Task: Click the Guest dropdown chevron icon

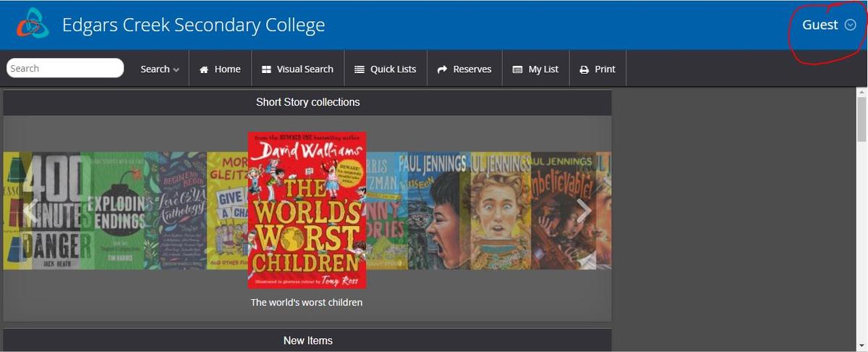Action: tap(850, 25)
